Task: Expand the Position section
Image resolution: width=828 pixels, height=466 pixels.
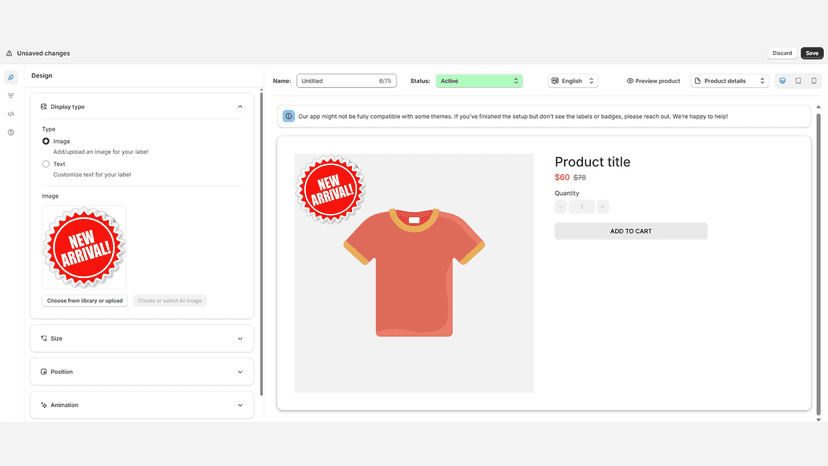Action: [x=240, y=372]
